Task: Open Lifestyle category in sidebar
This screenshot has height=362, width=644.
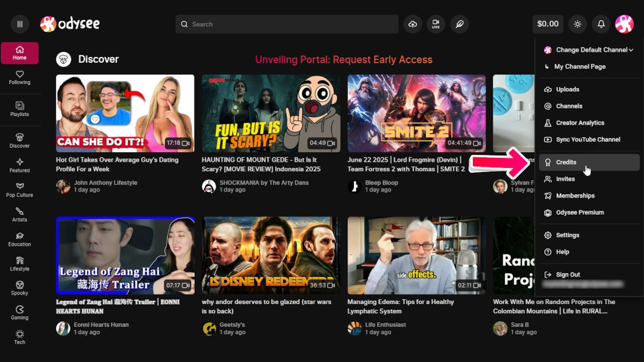Action: pyautogui.click(x=20, y=264)
